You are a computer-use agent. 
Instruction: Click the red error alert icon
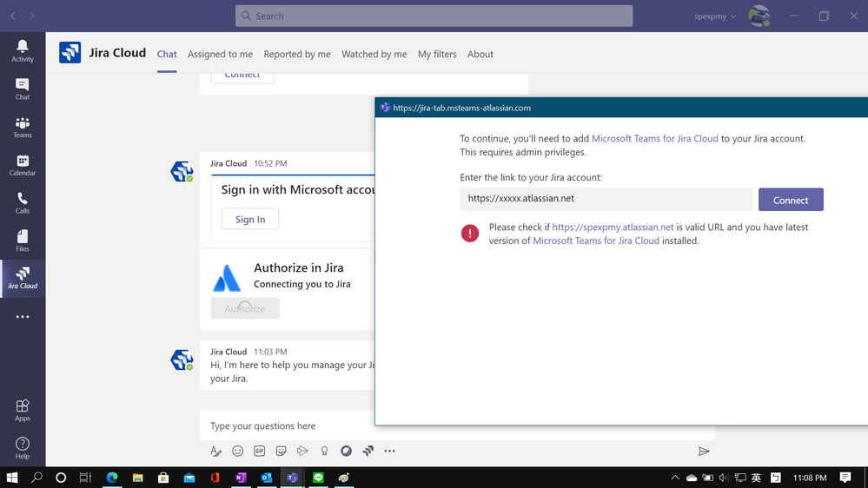470,234
